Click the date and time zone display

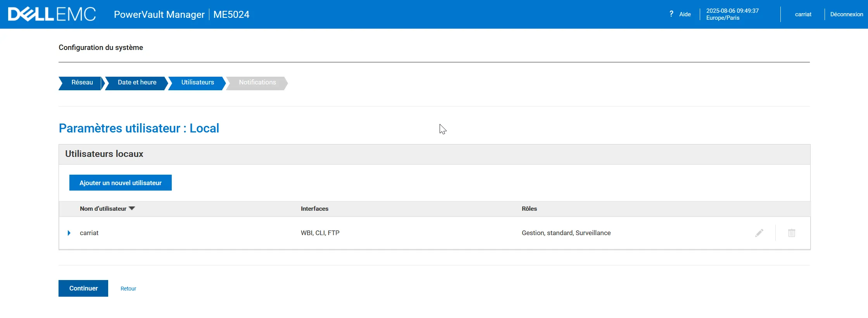[732, 14]
